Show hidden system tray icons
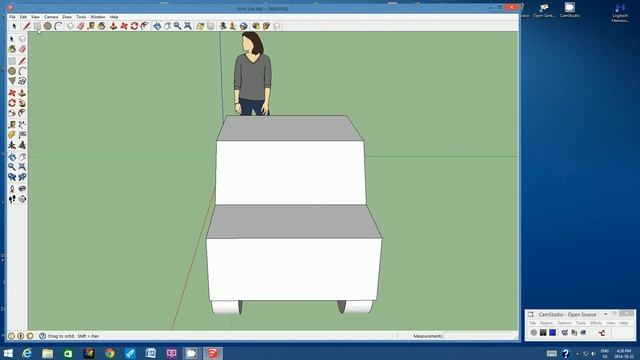 [577, 353]
